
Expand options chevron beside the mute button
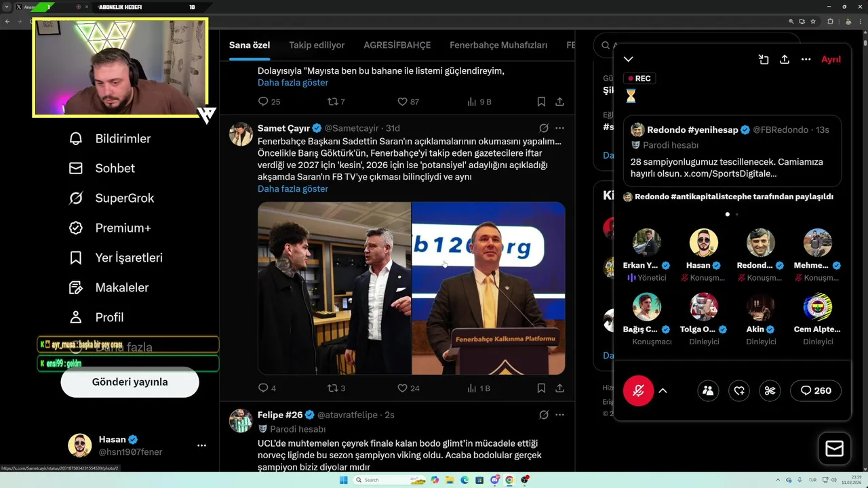pyautogui.click(x=663, y=390)
